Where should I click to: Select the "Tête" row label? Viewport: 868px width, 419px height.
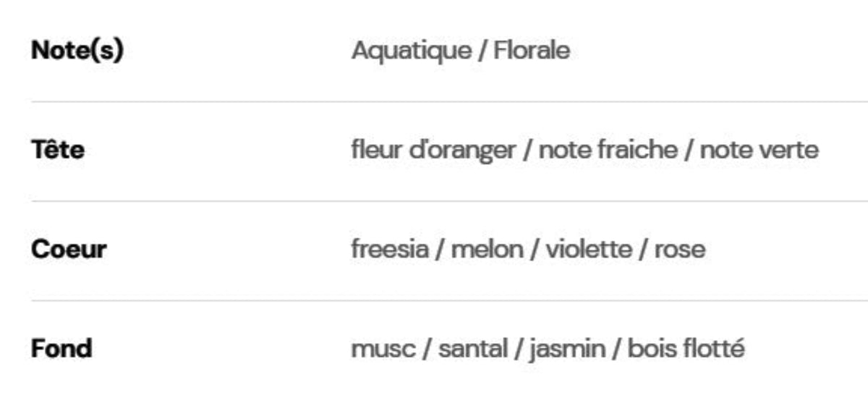(x=58, y=151)
